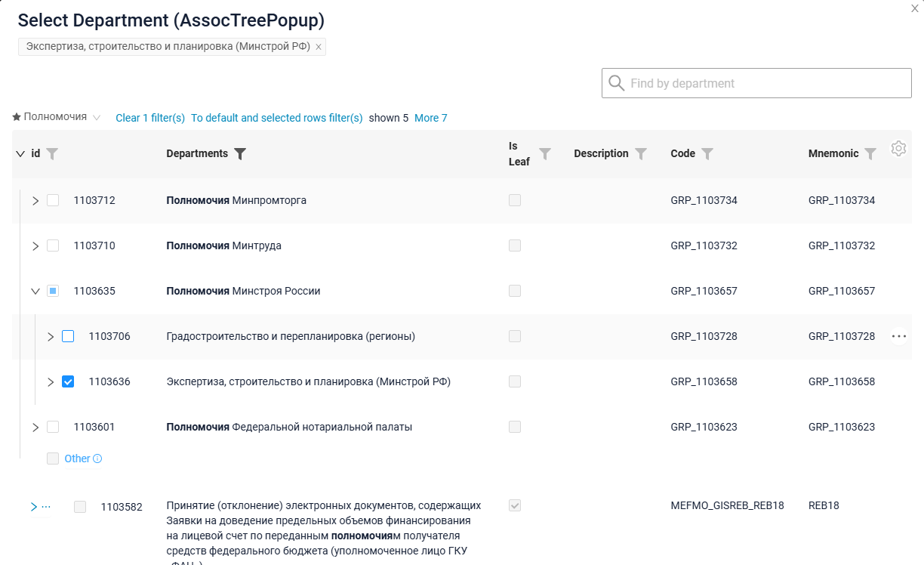
Task: Click the More 7 link
Action: click(x=431, y=118)
